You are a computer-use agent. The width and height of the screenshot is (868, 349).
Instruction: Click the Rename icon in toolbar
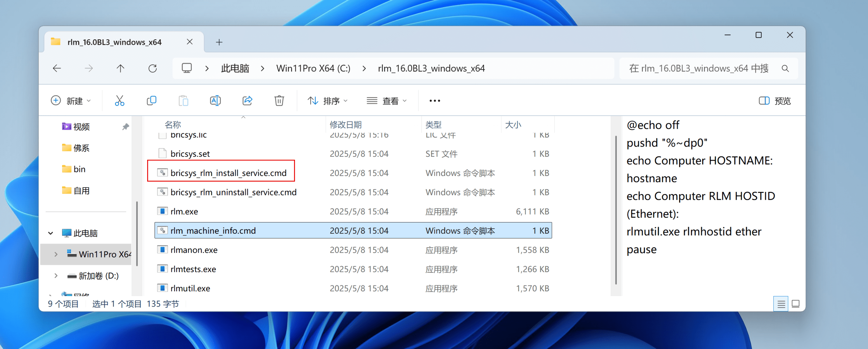point(215,101)
